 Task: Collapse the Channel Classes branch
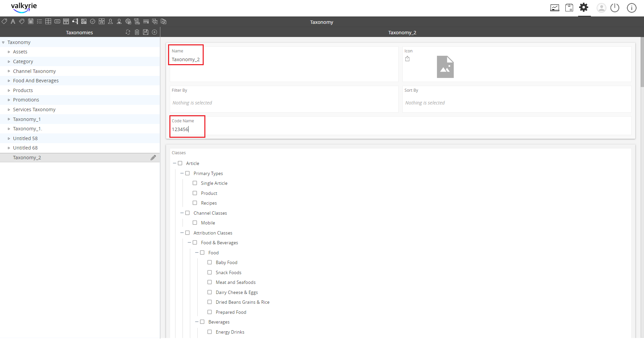(182, 213)
